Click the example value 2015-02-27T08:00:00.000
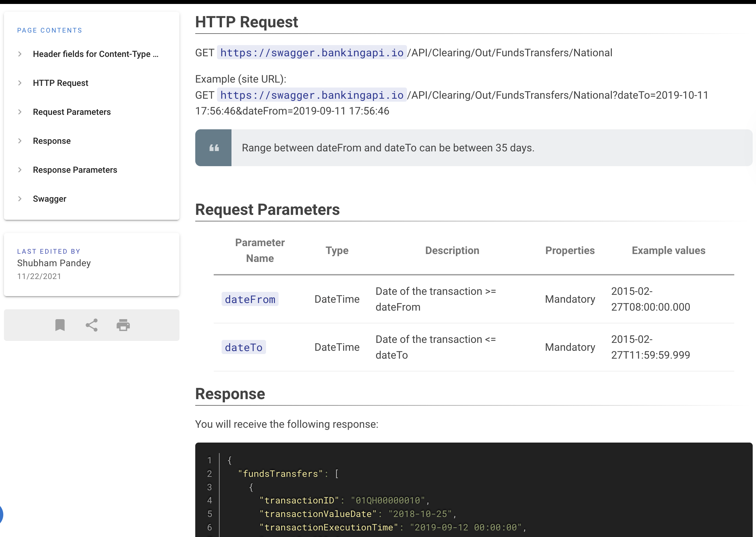The image size is (756, 537). 650,299
